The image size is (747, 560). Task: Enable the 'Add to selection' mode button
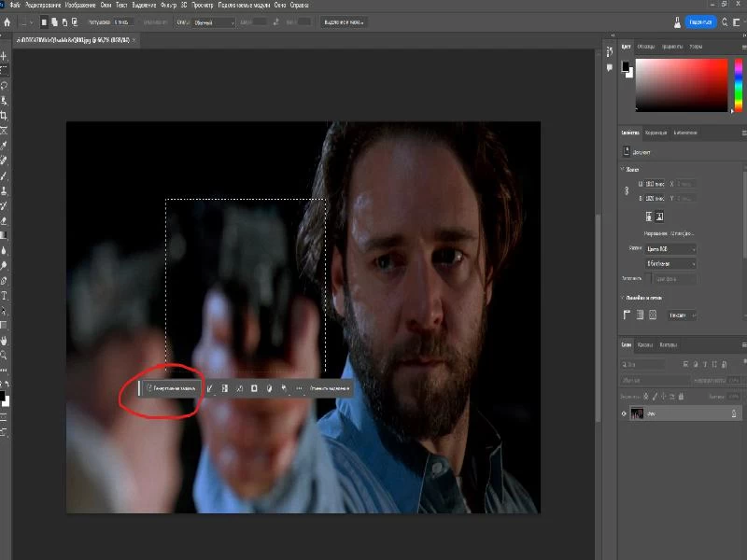54,22
